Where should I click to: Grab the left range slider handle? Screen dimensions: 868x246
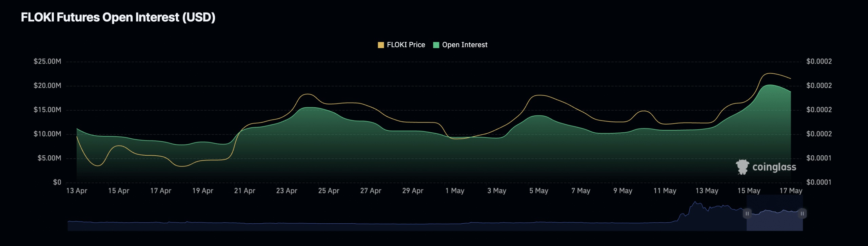click(x=747, y=214)
